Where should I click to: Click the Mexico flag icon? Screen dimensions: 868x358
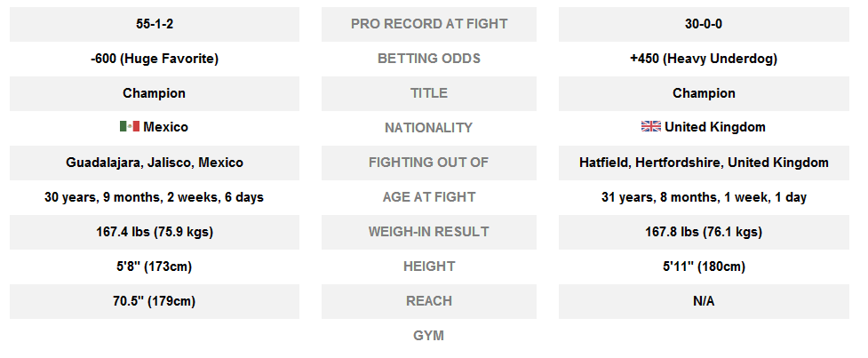[130, 127]
